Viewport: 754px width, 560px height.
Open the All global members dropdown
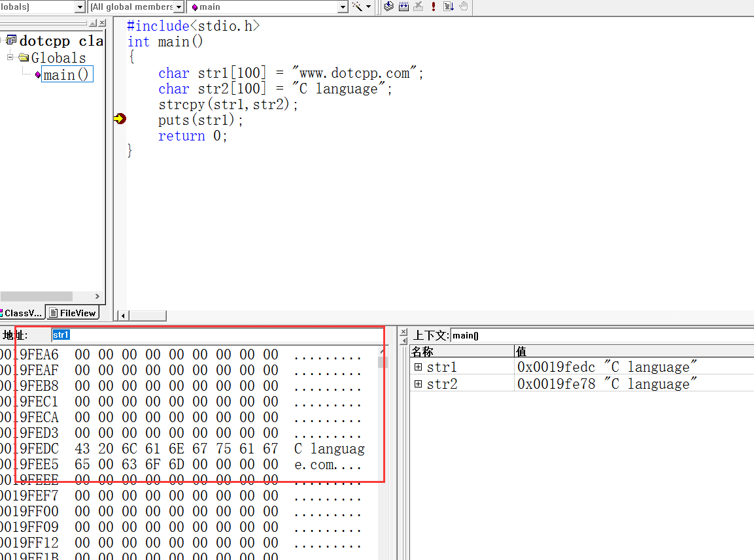(x=179, y=7)
